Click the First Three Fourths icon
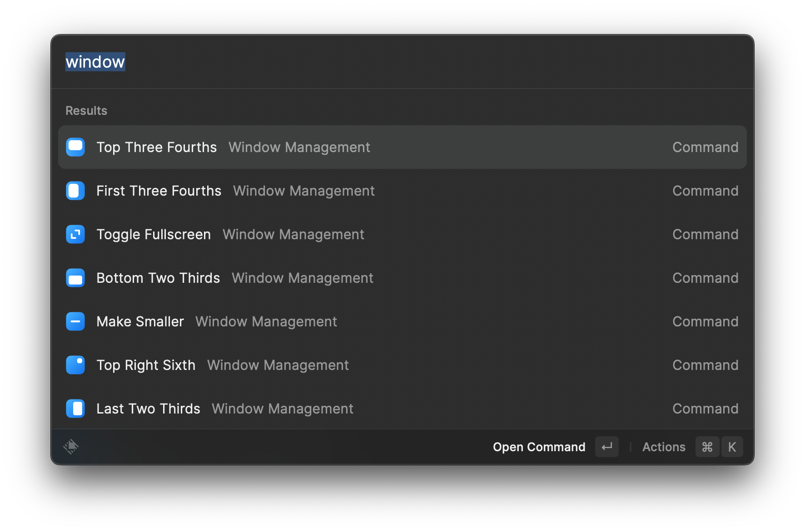This screenshot has height=532, width=805. (75, 191)
